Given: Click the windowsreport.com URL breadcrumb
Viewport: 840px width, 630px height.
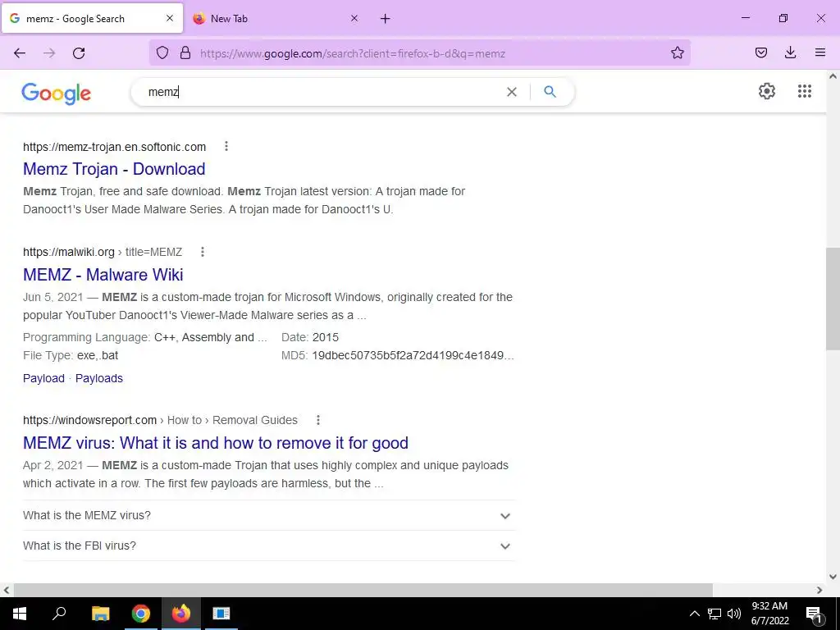Looking at the screenshot, I should [160, 420].
